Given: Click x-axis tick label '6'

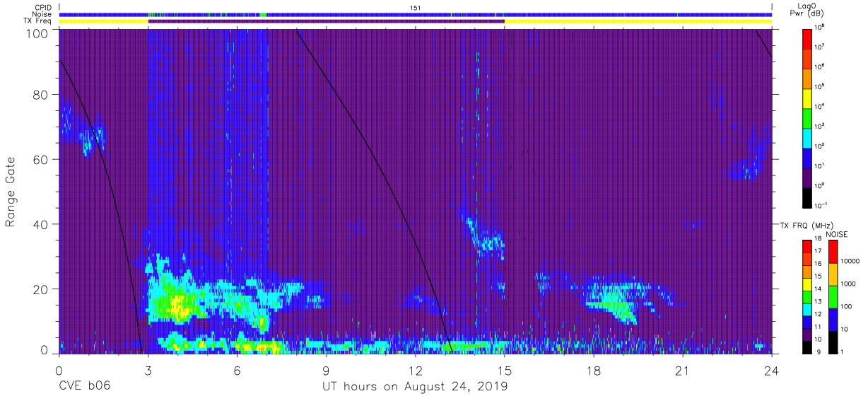Looking at the screenshot, I should click(237, 371).
